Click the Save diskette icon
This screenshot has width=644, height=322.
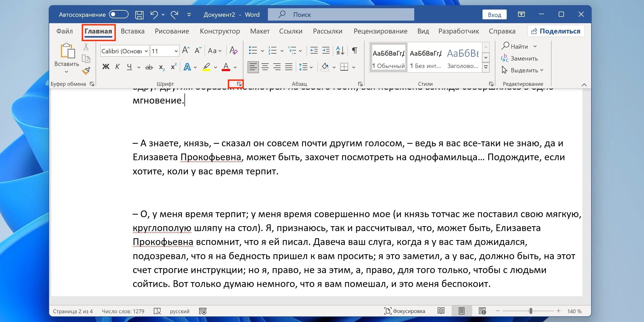(x=139, y=15)
